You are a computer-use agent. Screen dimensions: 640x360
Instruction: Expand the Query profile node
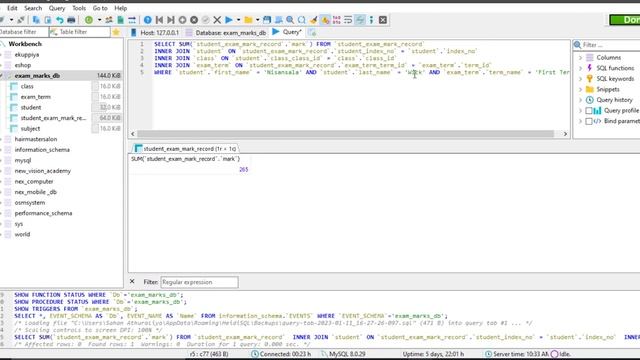[x=580, y=111]
